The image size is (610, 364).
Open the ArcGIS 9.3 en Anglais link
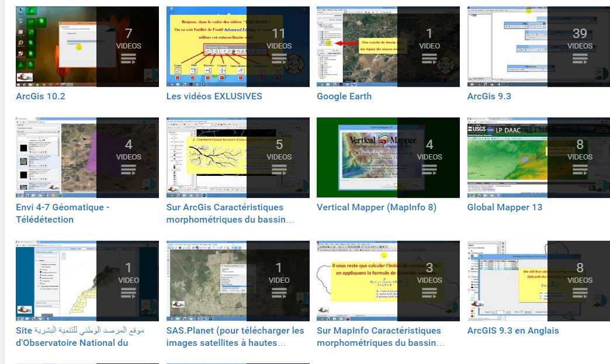click(x=513, y=331)
